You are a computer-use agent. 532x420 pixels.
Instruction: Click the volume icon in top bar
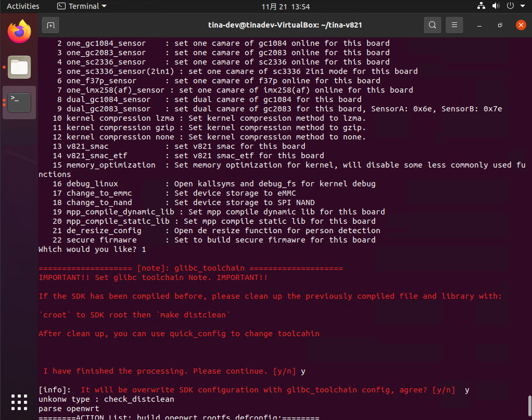[x=496, y=6]
